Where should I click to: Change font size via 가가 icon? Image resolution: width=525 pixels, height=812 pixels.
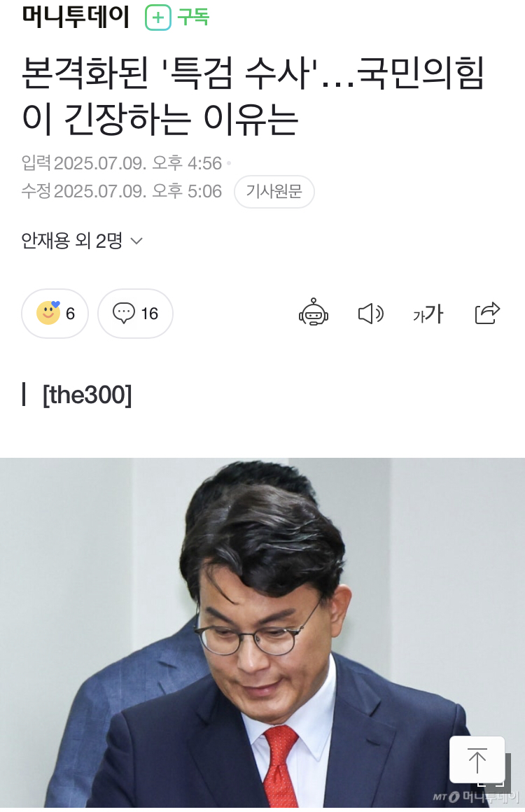click(x=428, y=314)
